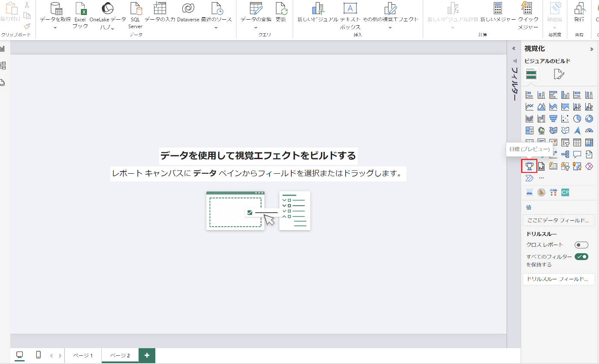
Task: Go to the previous page tab arrow
Action: tap(51, 355)
